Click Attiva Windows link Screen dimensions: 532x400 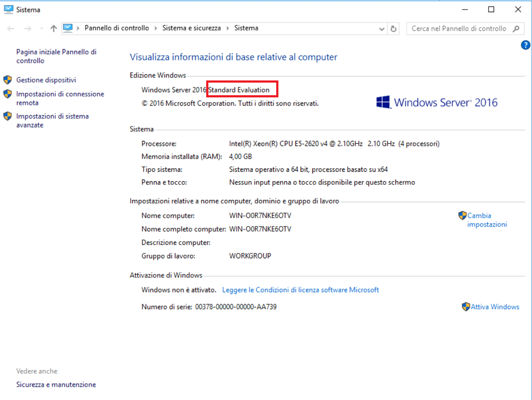click(x=495, y=307)
